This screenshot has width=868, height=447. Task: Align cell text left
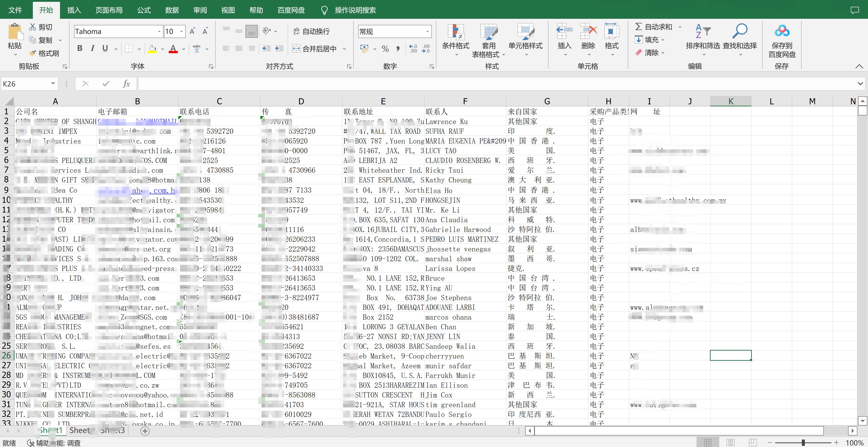tap(226, 48)
